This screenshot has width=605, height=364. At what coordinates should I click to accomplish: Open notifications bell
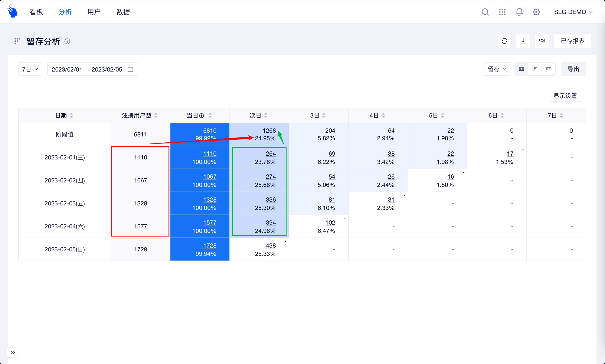(519, 12)
